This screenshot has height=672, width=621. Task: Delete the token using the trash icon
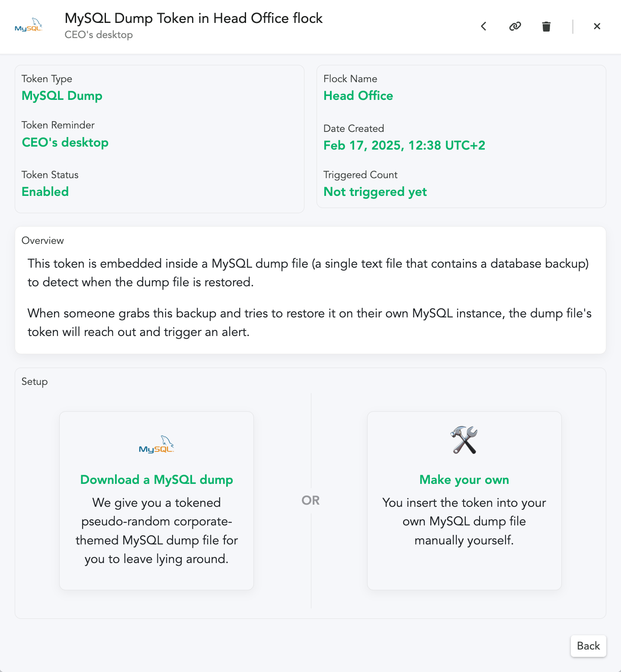pos(546,26)
